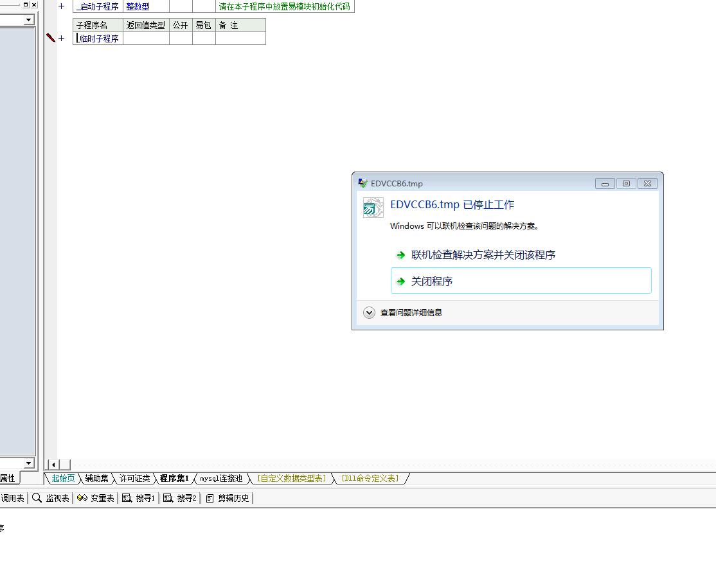Image resolution: width=716 pixels, height=588 pixels.
Task: Switch to the 起始页 tab
Action: [63, 478]
